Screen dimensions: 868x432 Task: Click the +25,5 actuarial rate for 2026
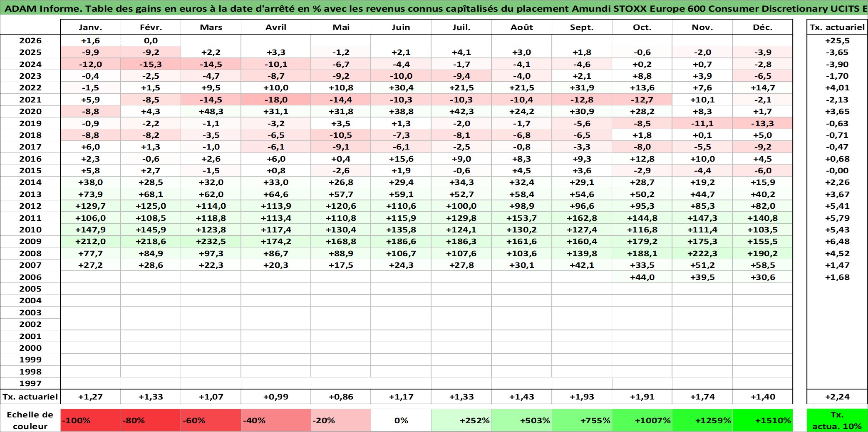tap(837, 40)
